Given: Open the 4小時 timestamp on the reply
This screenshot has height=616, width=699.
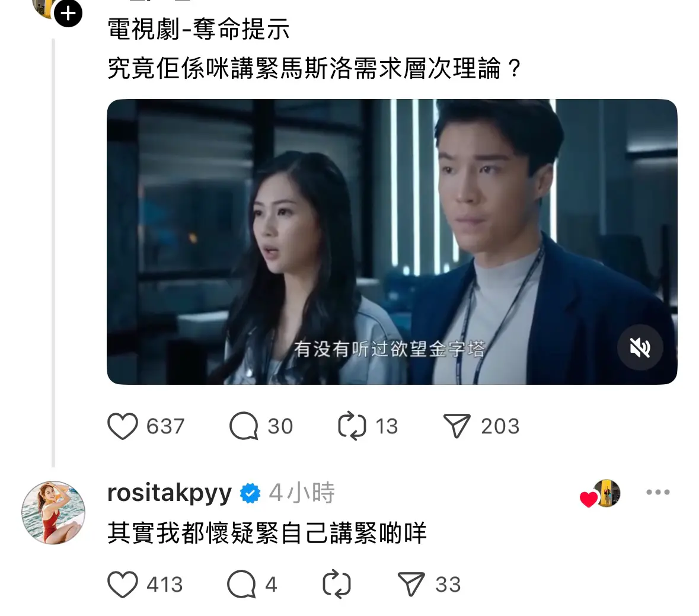Looking at the screenshot, I should click(x=302, y=493).
